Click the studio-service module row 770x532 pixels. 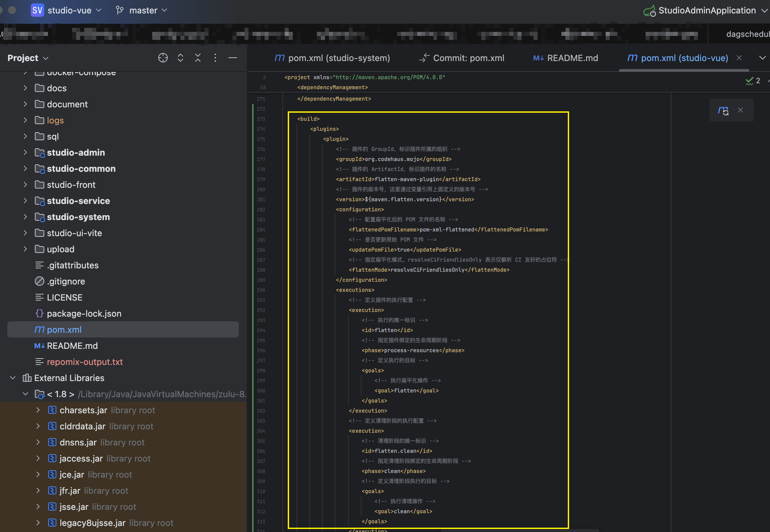click(x=78, y=201)
